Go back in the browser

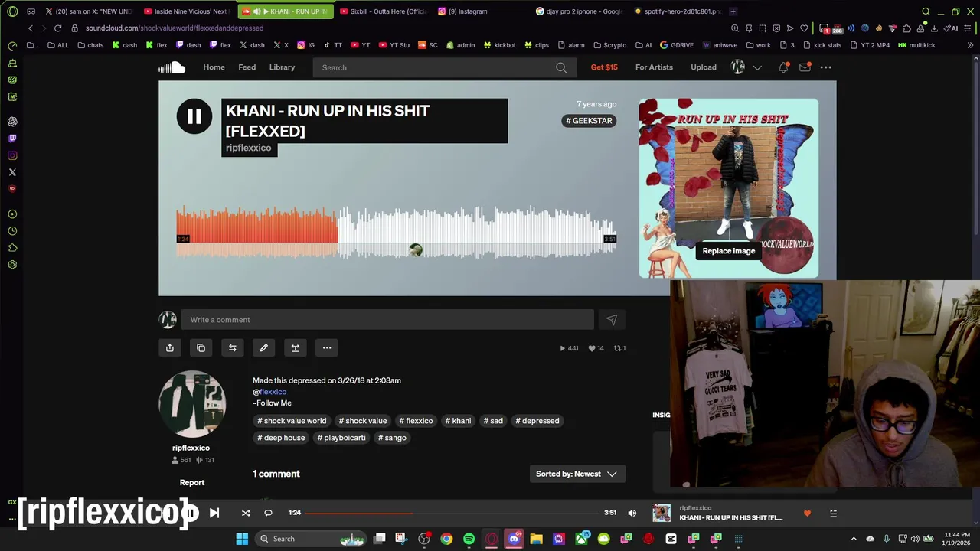pyautogui.click(x=31, y=28)
